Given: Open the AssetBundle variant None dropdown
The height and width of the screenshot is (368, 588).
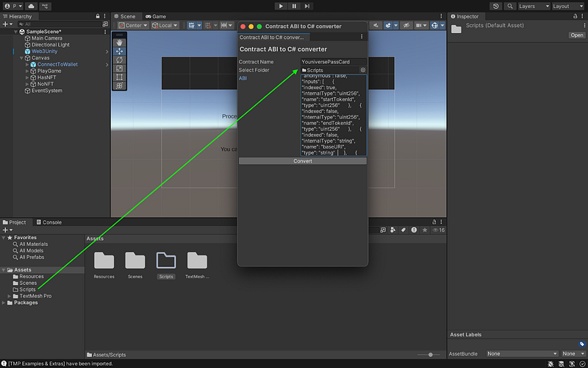Looking at the screenshot, I should [574, 354].
